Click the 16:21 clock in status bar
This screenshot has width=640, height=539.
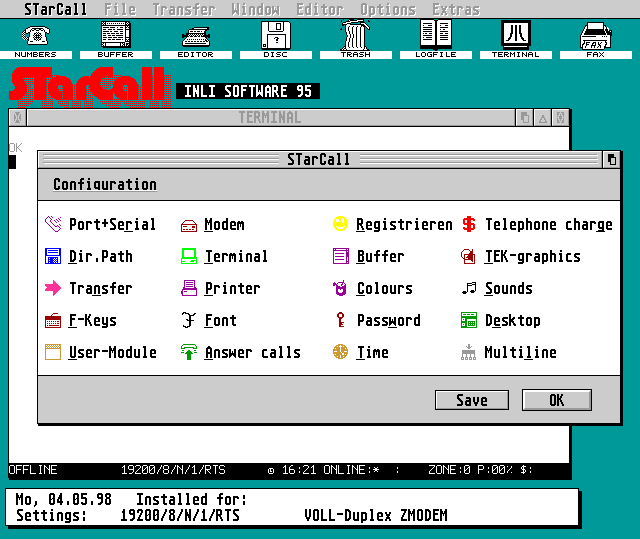pyautogui.click(x=299, y=470)
